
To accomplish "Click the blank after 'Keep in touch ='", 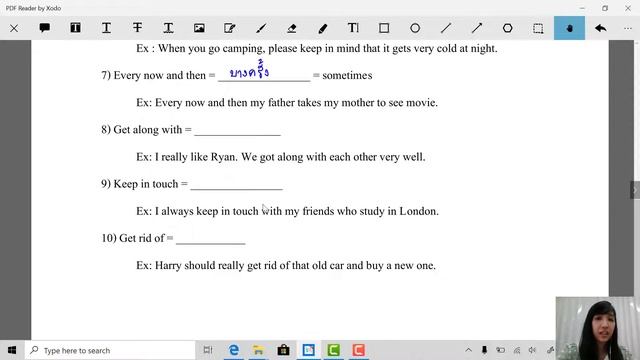I will (x=236, y=185).
